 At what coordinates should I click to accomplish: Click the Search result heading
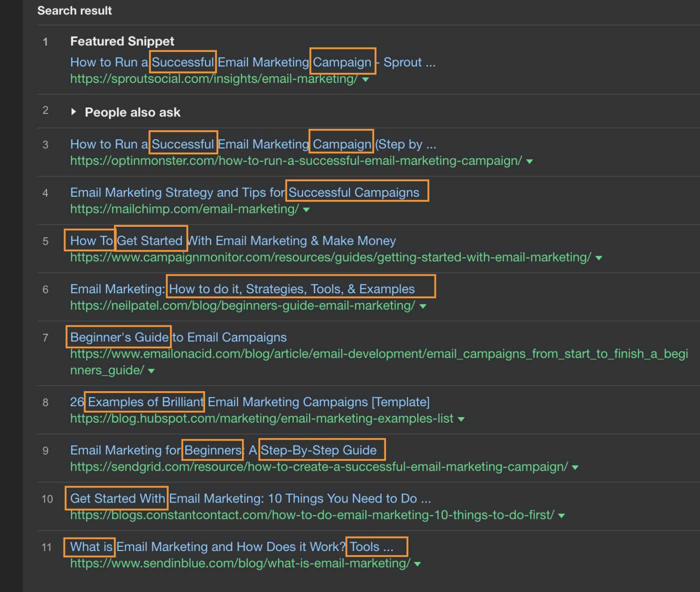75,10
